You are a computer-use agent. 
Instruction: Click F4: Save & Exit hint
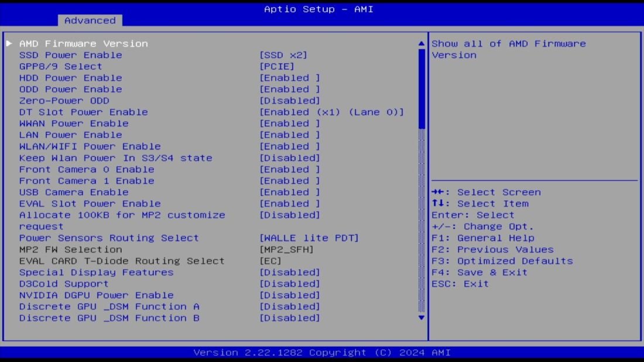(479, 273)
